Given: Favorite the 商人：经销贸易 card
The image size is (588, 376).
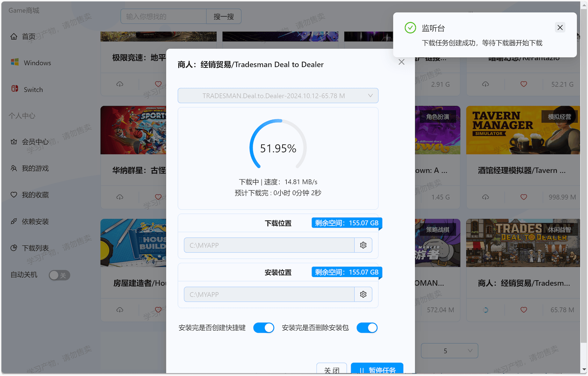Looking at the screenshot, I should tap(524, 310).
